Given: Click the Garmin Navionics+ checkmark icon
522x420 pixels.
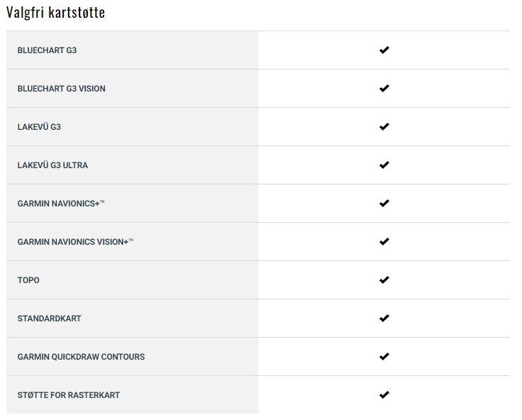Looking at the screenshot, I should coord(384,204).
